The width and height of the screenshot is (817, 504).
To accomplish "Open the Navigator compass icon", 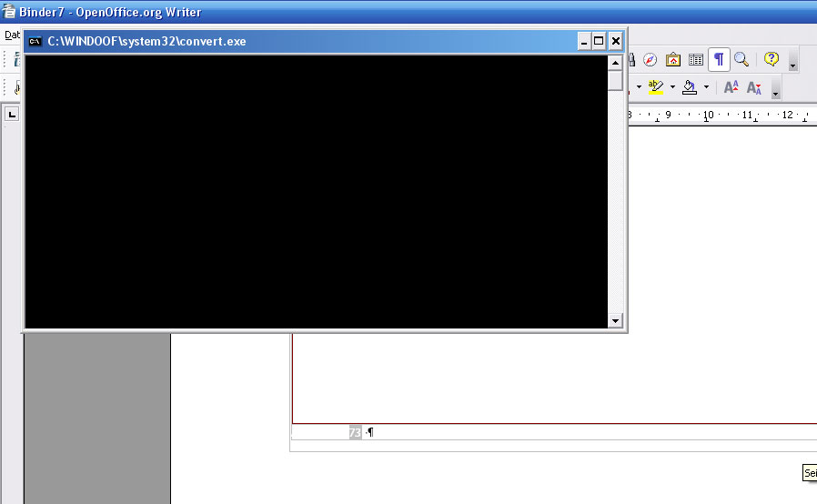I will (650, 60).
